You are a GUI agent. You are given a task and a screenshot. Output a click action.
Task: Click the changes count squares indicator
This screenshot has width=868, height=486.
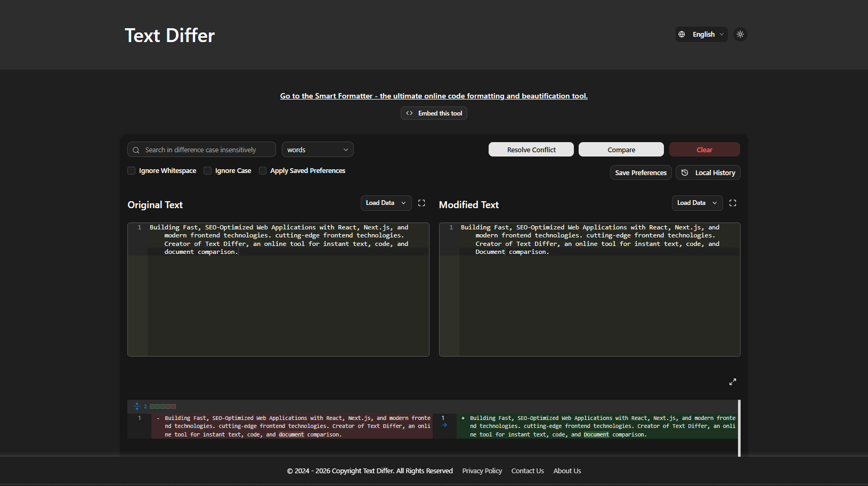163,406
